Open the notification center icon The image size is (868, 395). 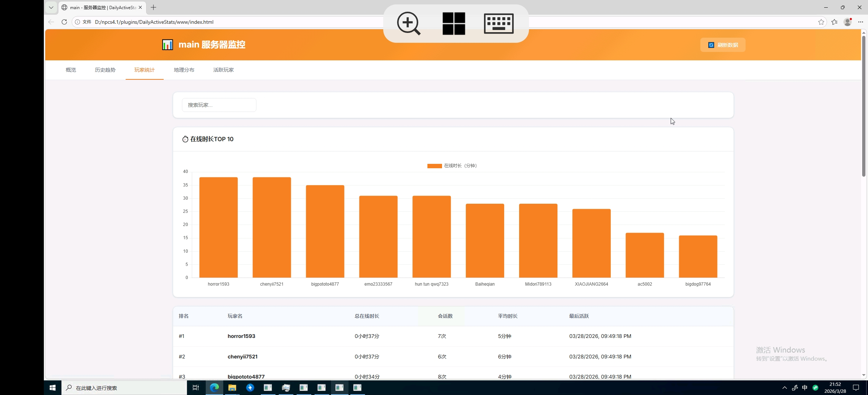(856, 388)
